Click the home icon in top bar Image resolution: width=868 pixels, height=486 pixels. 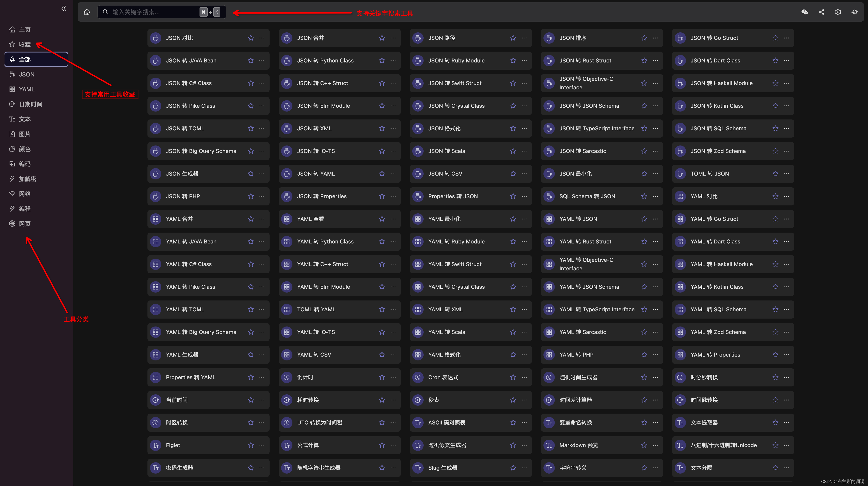(87, 12)
